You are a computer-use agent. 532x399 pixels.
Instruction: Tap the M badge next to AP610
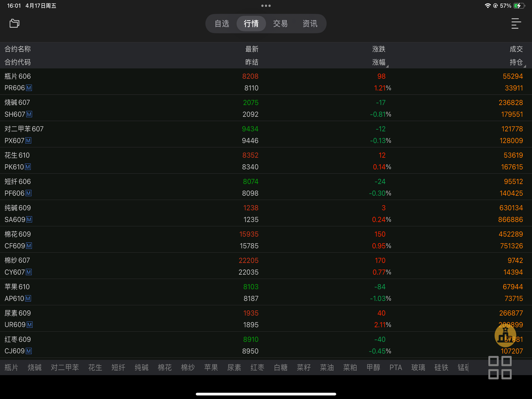click(x=28, y=298)
